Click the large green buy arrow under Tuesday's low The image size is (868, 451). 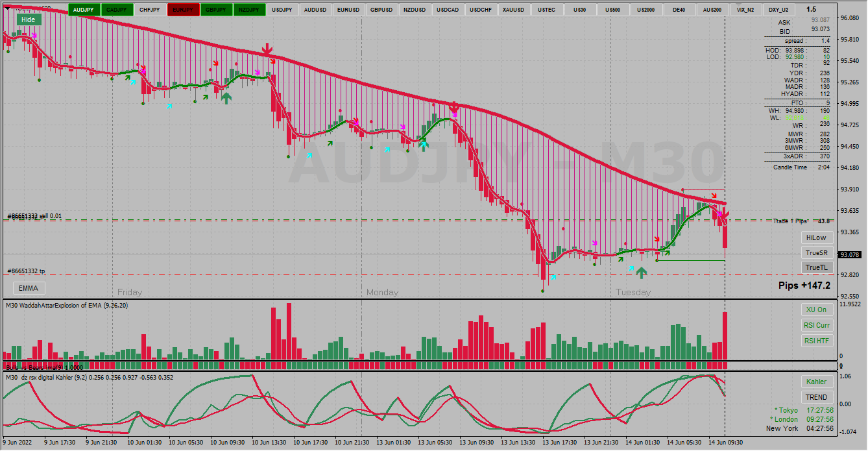(641, 273)
